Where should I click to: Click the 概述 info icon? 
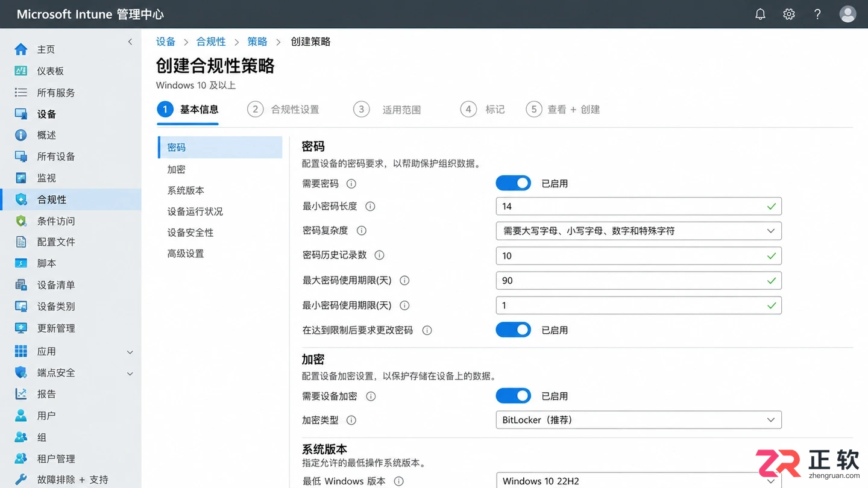[21, 135]
